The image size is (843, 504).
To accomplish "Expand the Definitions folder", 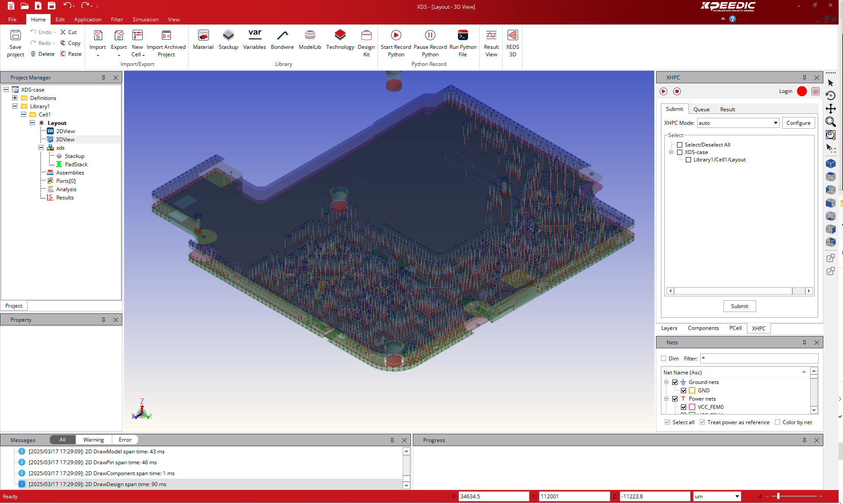I will pyautogui.click(x=15, y=98).
